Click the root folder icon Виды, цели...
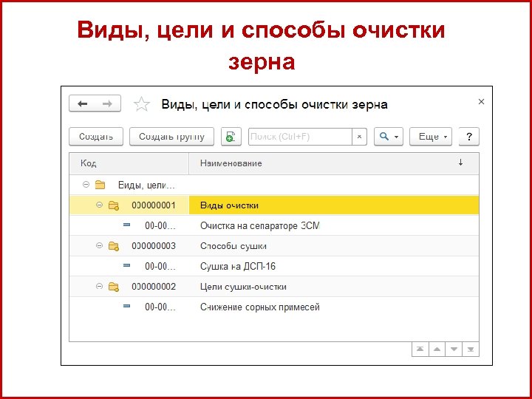532x399 pixels. 100,185
